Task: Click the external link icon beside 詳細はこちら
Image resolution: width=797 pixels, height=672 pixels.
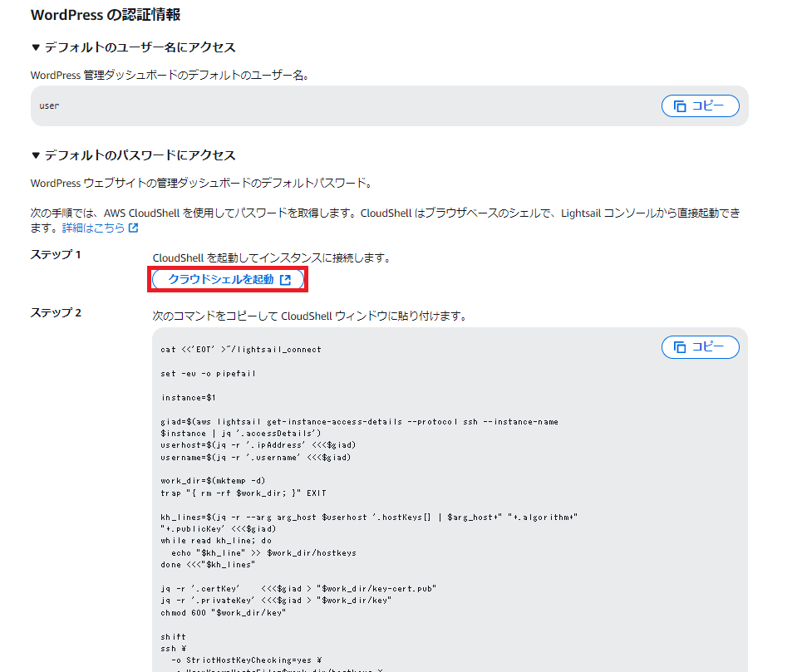Action: click(x=133, y=228)
